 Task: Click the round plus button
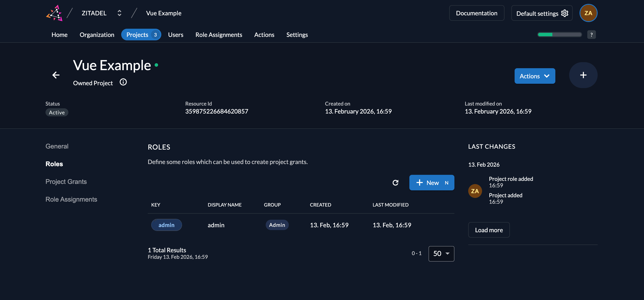point(583,75)
